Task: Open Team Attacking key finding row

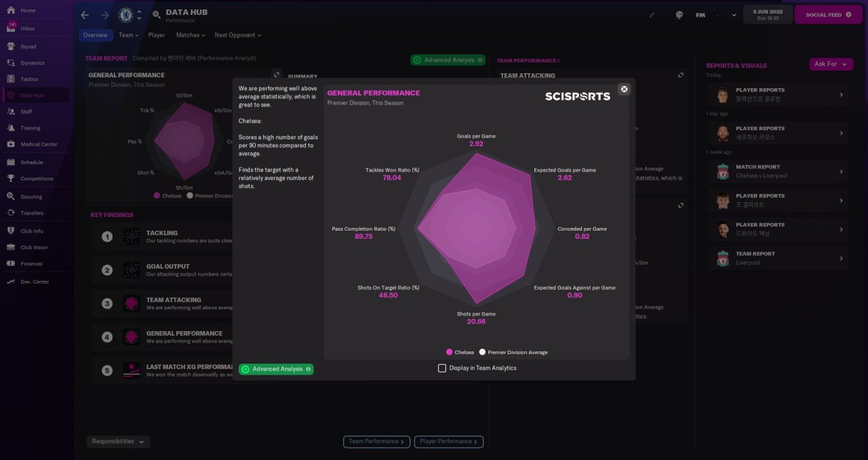Action: 163,303
